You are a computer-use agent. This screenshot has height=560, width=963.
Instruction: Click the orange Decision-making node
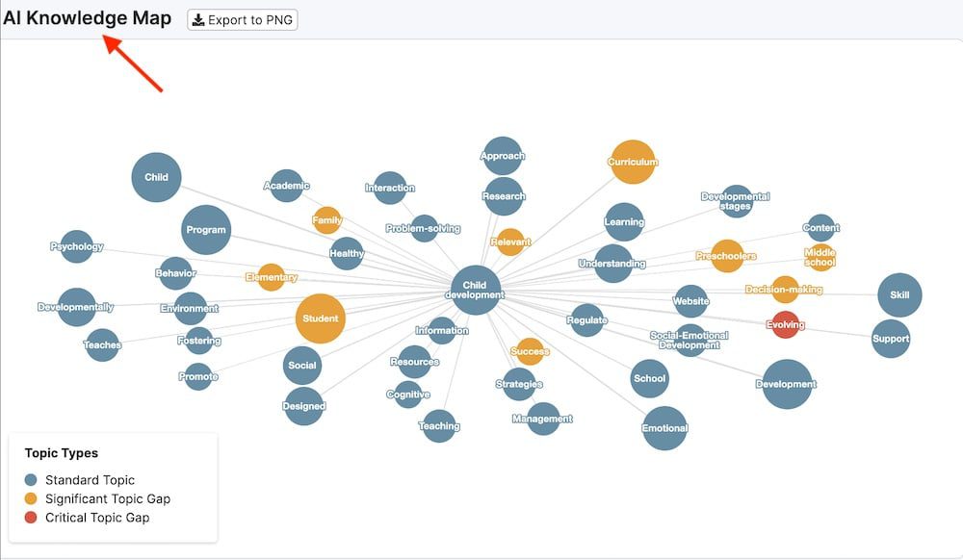pos(784,290)
